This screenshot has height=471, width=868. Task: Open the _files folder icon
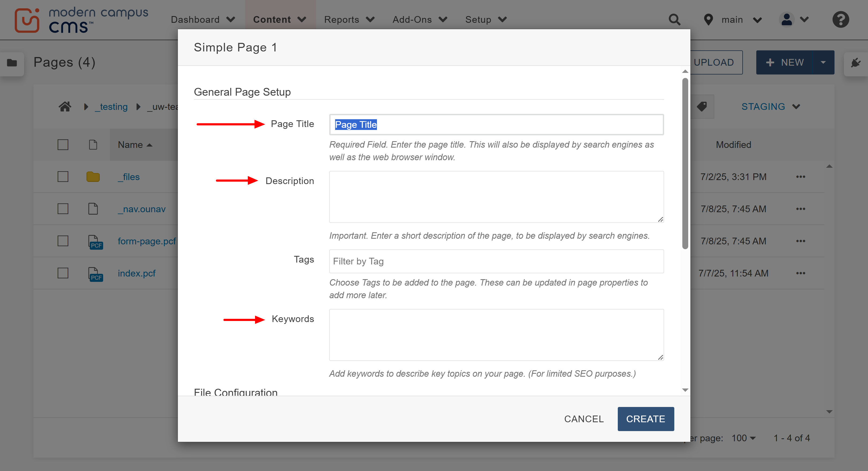[x=93, y=176]
